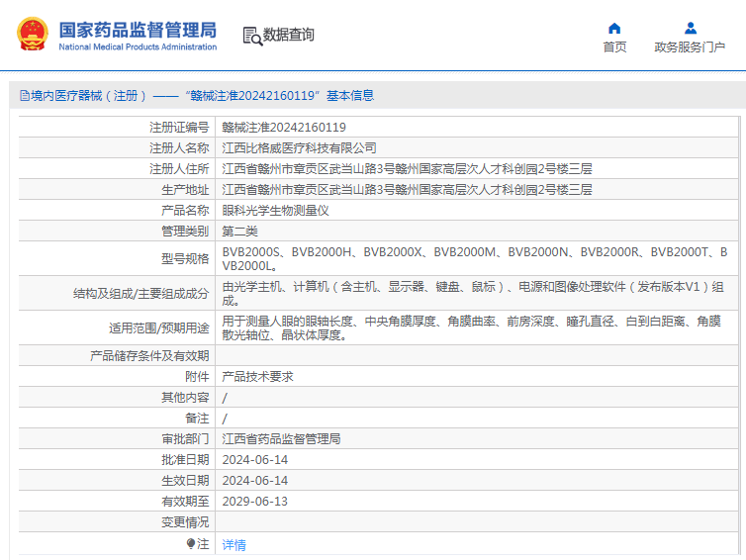Viewport: 746px width, 560px height.
Task: Click the 管理类别 row label
Action: tap(185, 232)
